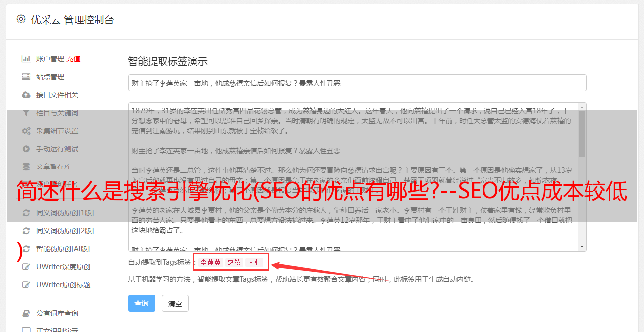Click the 李莲英 extracted tag
644x332 pixels.
pyautogui.click(x=211, y=262)
